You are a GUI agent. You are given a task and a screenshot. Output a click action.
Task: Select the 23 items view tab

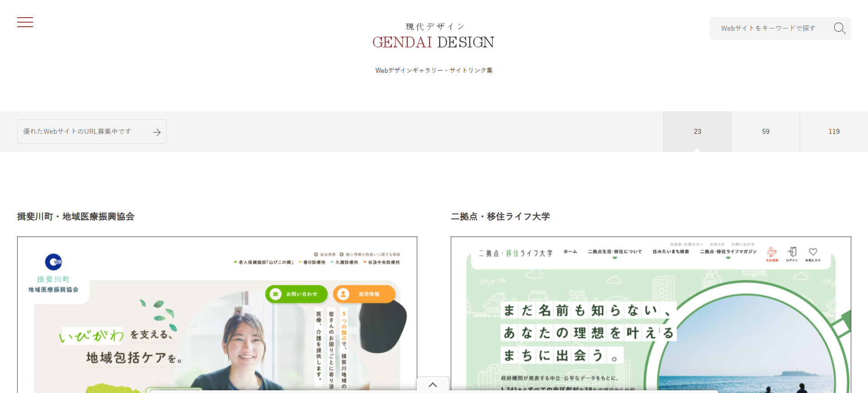(697, 132)
